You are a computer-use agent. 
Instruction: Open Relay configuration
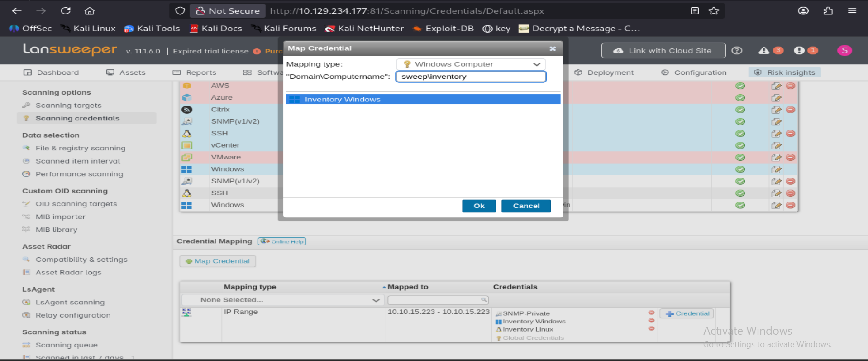pyautogui.click(x=73, y=315)
